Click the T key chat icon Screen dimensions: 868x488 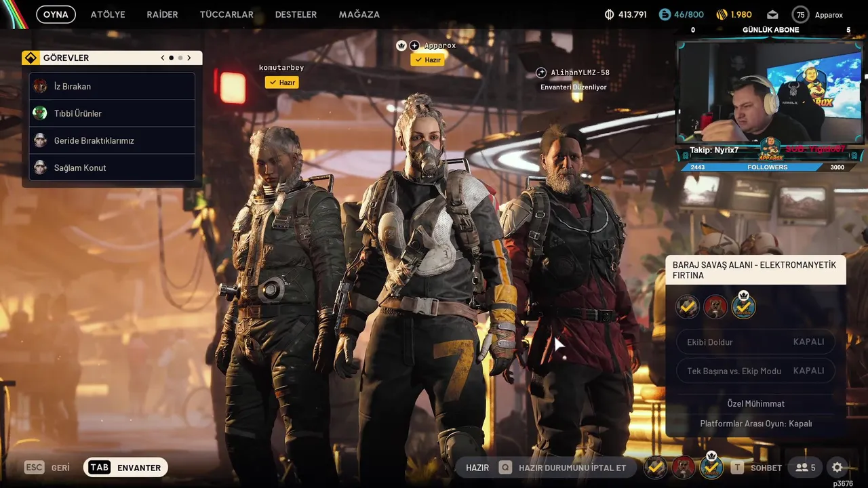tap(737, 468)
